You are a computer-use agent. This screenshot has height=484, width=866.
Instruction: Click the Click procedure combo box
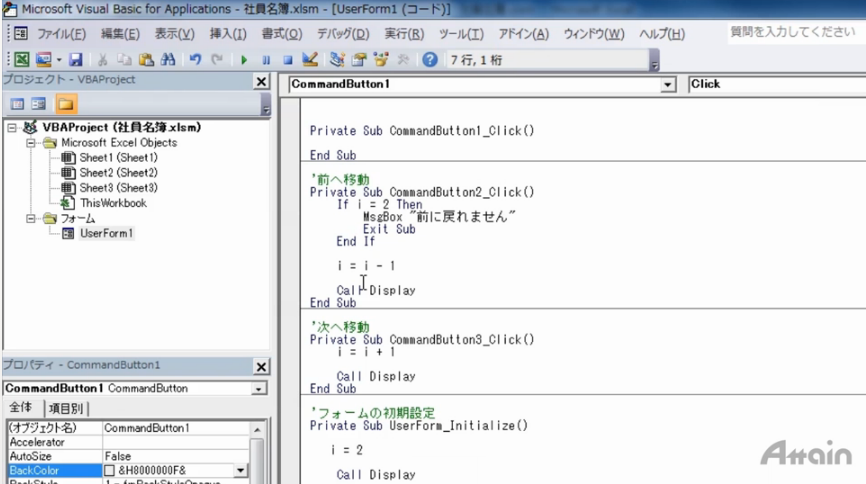coord(777,84)
